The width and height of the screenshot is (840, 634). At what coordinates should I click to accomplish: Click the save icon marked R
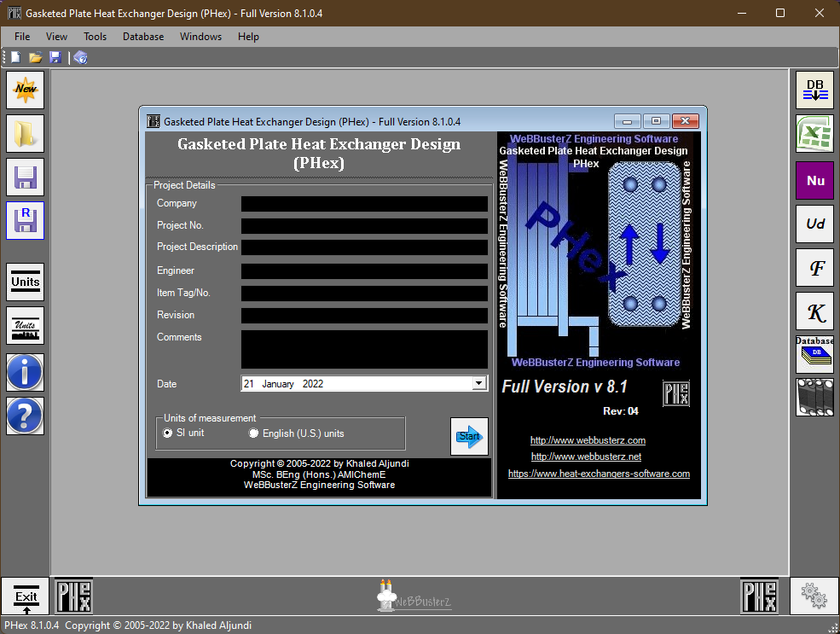pos(26,220)
